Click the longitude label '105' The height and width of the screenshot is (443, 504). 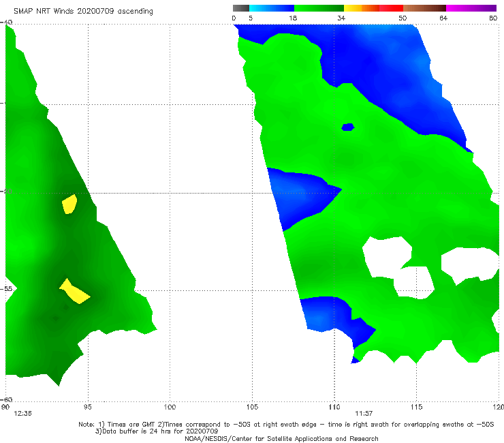pyautogui.click(x=252, y=407)
